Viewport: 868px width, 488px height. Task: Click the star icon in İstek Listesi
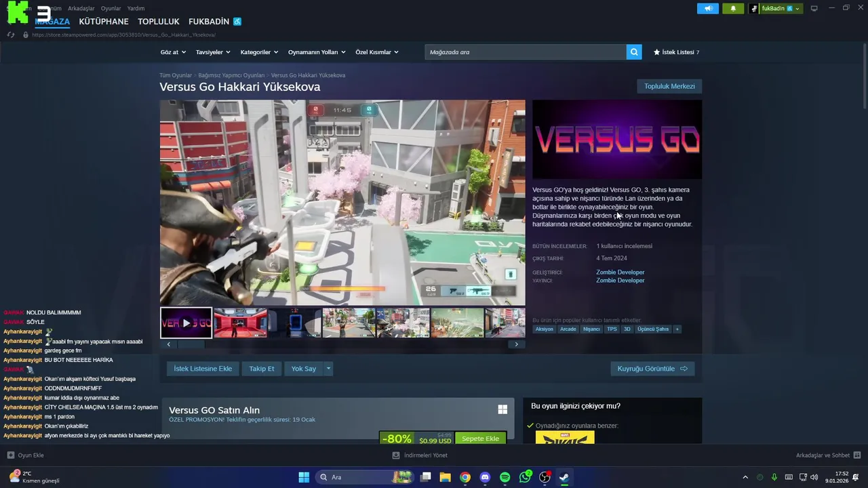656,52
